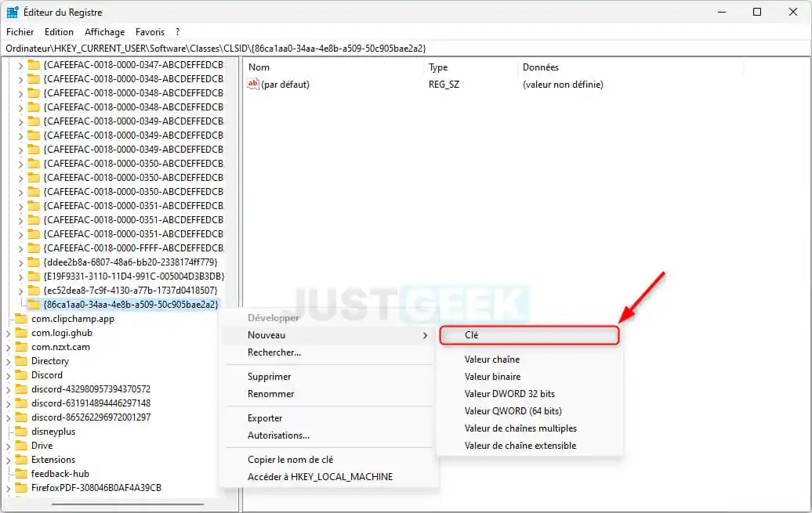Image resolution: width=812 pixels, height=513 pixels.
Task: Click the feedback-hub folder icon
Action: [x=21, y=474]
